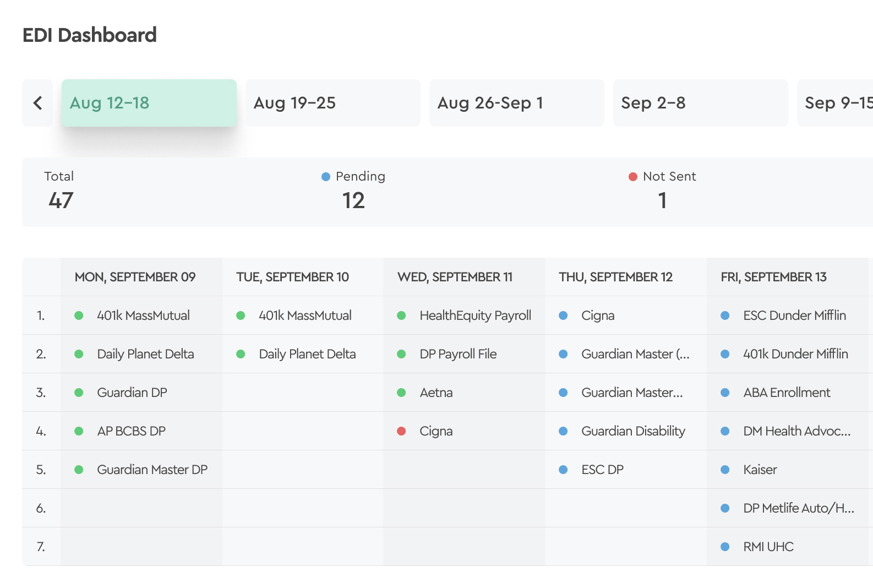Open the DP Payroll File entry
The height and width of the screenshot is (588, 873).
point(459,354)
